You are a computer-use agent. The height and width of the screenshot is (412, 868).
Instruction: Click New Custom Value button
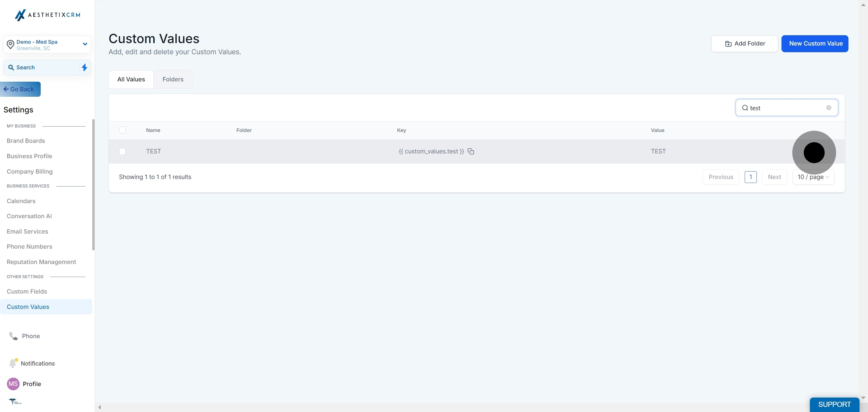pos(814,43)
